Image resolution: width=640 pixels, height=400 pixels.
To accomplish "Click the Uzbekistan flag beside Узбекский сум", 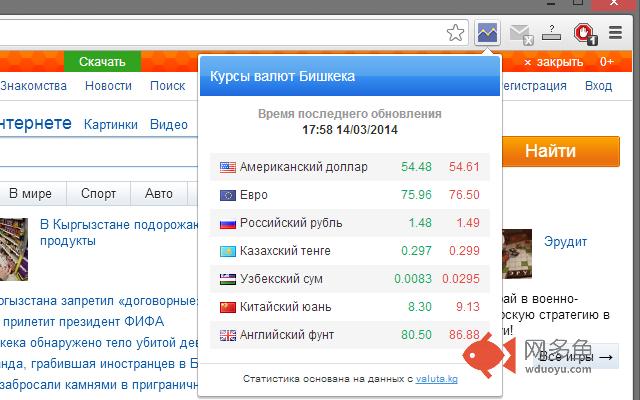I will tap(228, 279).
